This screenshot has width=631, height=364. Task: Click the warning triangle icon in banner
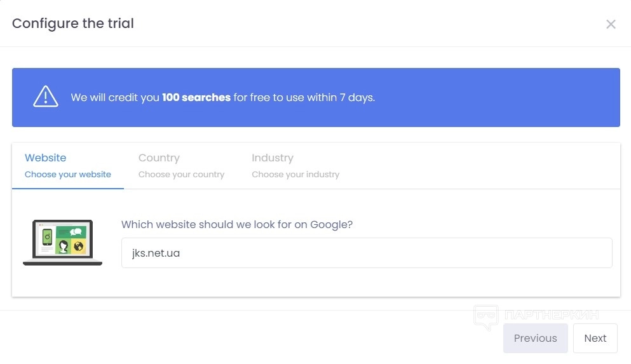coord(46,97)
